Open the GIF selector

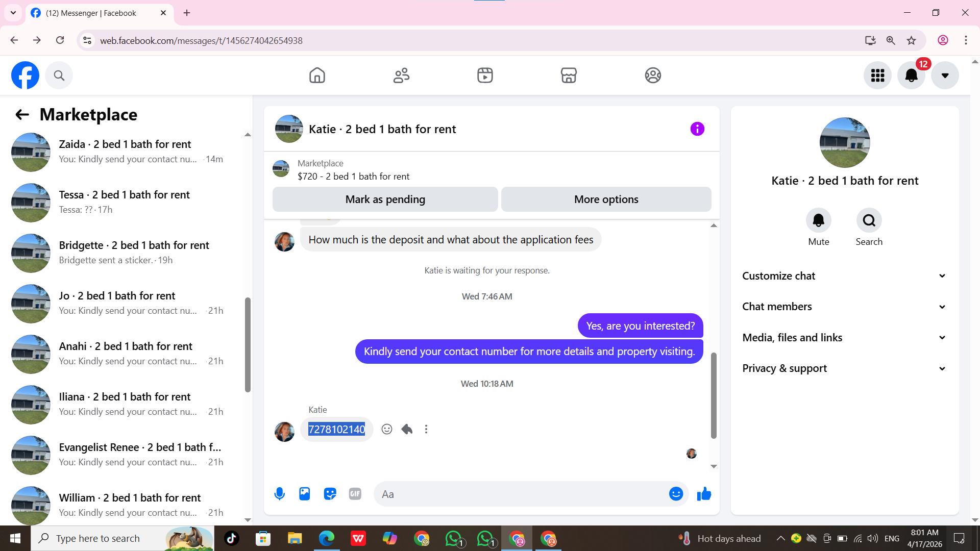pyautogui.click(x=355, y=494)
